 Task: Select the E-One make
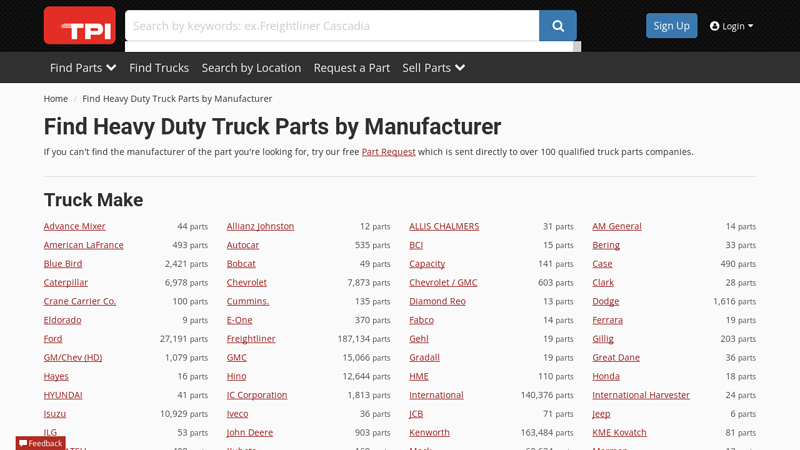(x=239, y=320)
